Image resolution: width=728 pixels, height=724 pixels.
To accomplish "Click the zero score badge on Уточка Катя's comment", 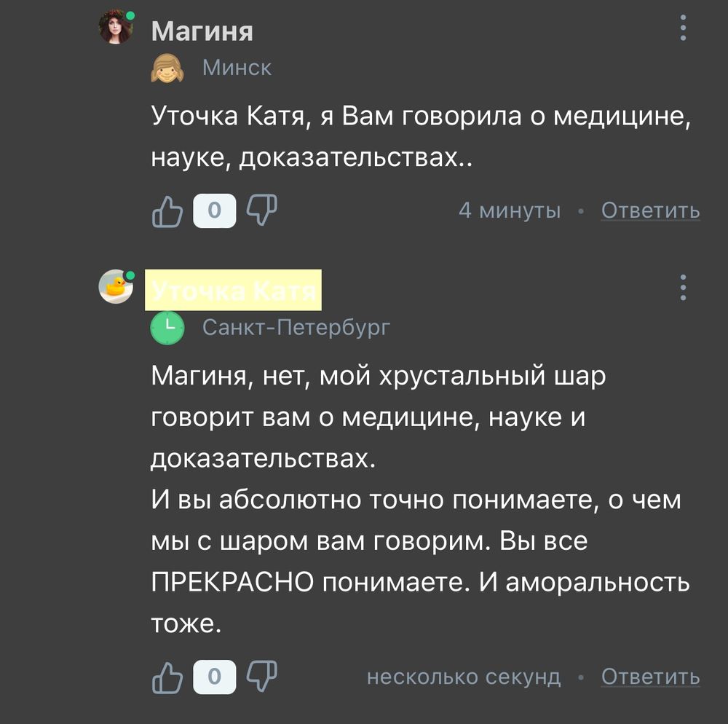I will click(x=215, y=677).
